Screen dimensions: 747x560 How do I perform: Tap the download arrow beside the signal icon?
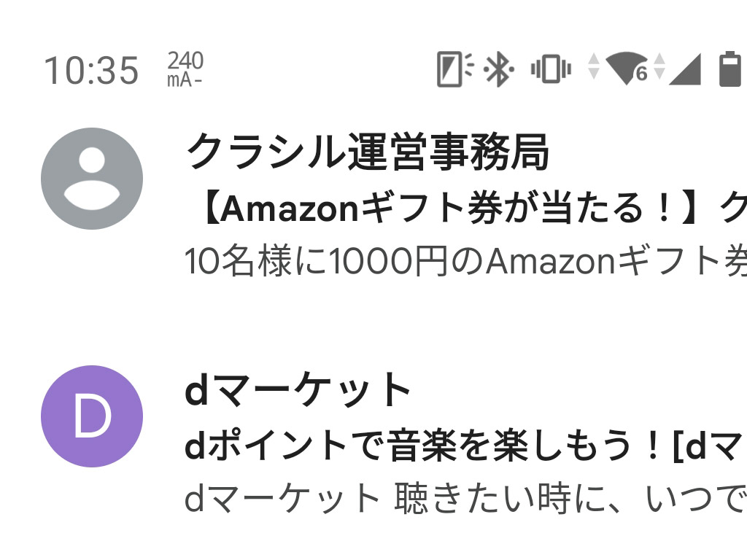point(660,73)
